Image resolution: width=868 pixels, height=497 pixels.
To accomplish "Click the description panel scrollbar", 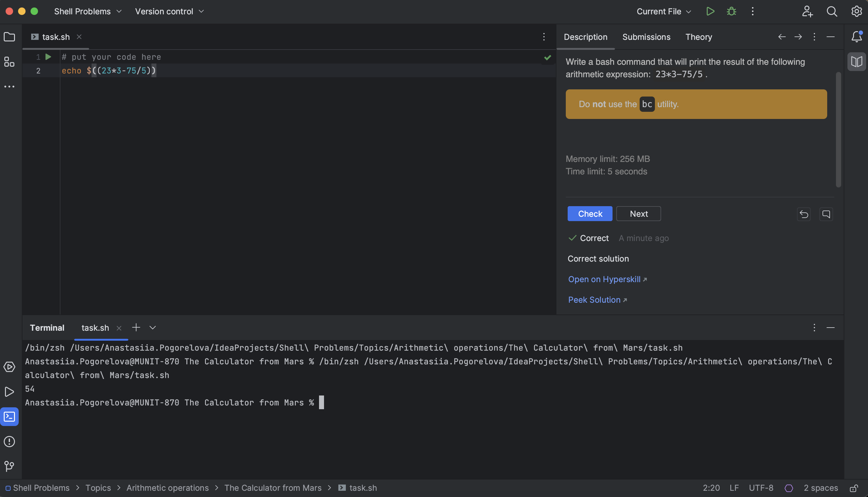I will click(x=838, y=130).
